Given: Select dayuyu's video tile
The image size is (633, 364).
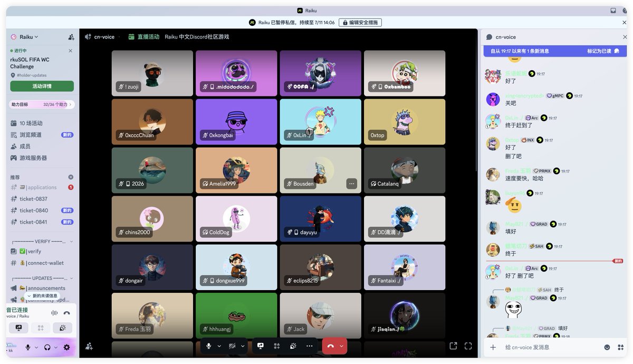Looking at the screenshot, I should pos(321,219).
